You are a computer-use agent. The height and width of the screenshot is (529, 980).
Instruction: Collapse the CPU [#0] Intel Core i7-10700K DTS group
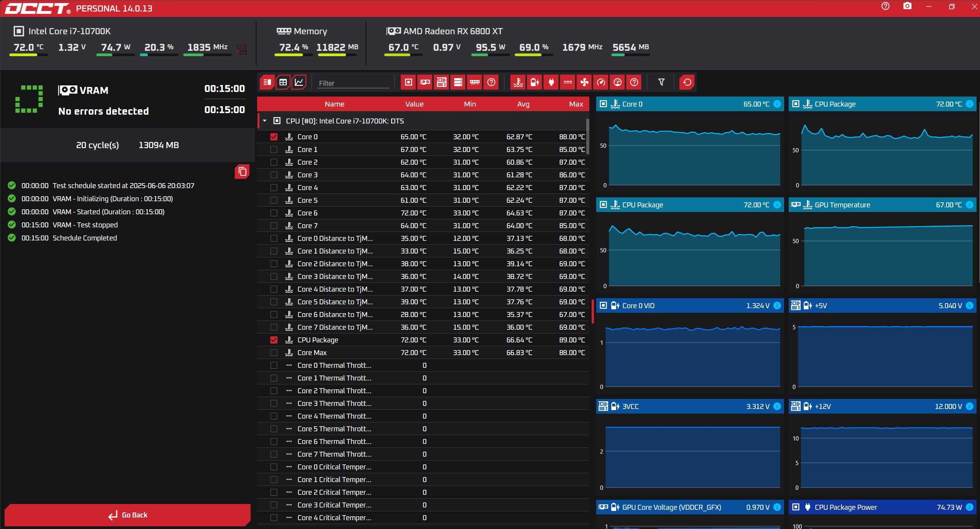point(264,121)
